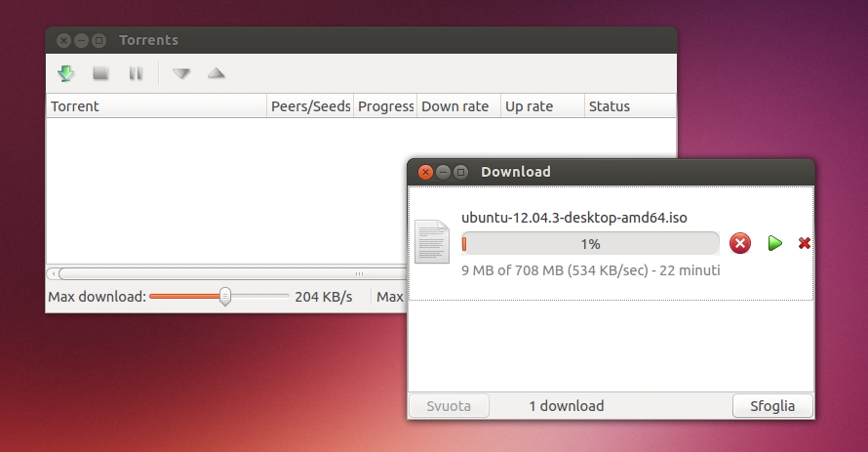Screen dimensions: 868x452
Task: Resume download with the green play icon
Action: (x=775, y=243)
